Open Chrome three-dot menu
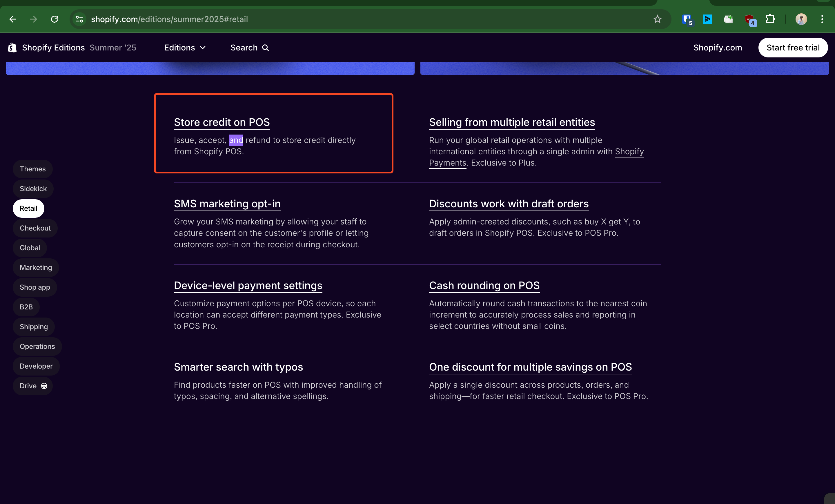This screenshot has height=504, width=835. (x=822, y=19)
